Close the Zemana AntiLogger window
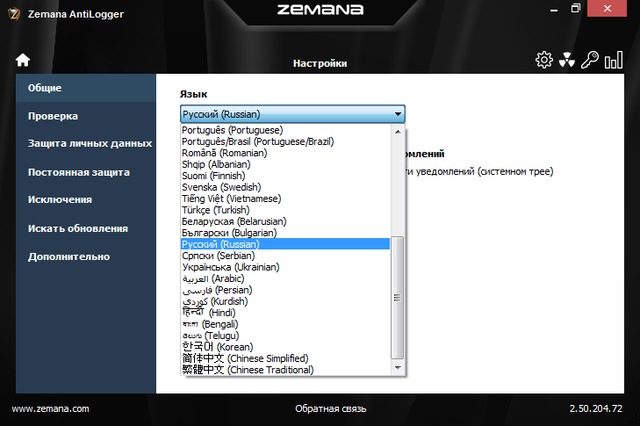This screenshot has width=640, height=426. (607, 8)
